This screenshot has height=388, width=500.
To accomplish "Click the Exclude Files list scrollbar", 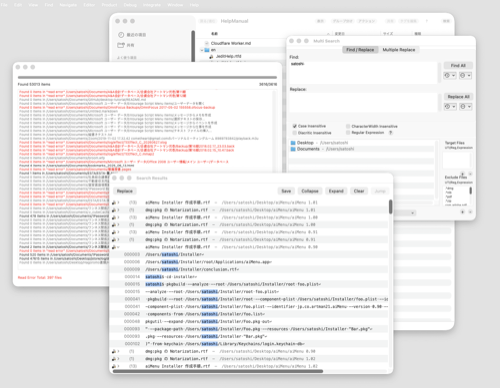I will (470, 190).
